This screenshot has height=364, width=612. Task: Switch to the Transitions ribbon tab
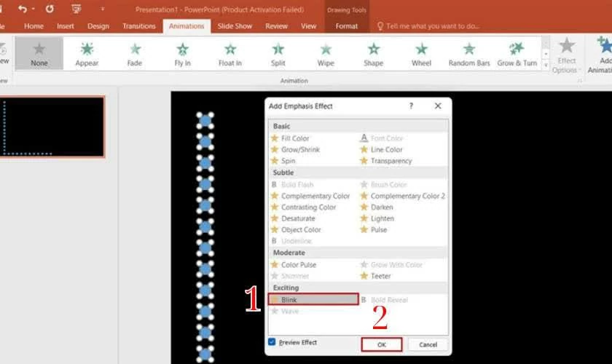coord(138,26)
